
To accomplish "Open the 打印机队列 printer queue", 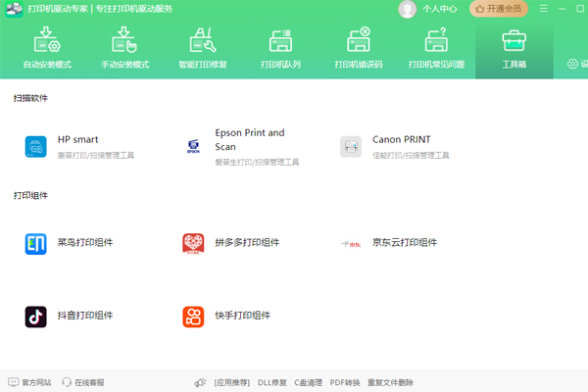I will click(281, 49).
